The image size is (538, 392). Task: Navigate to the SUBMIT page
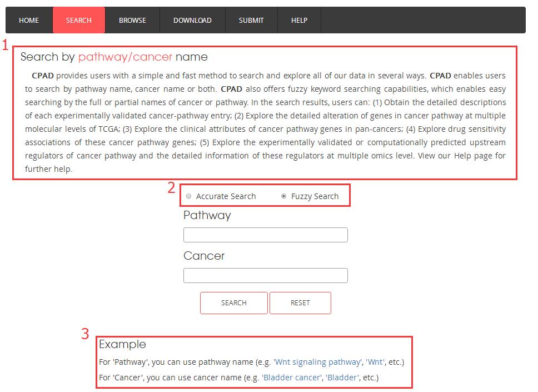251,21
